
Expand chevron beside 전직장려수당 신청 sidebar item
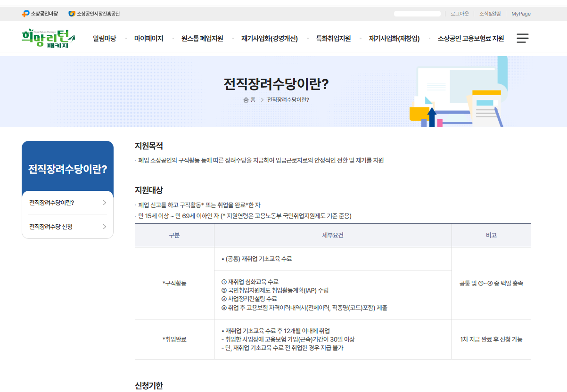[104, 227]
